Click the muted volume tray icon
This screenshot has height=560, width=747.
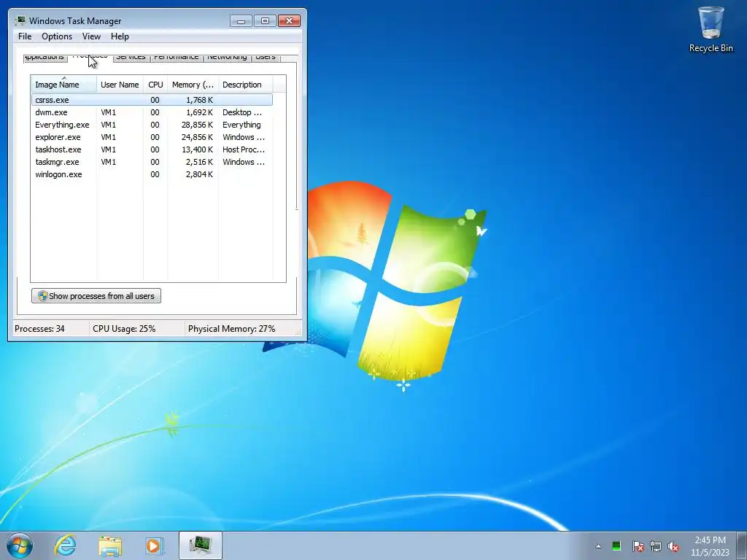click(673, 546)
